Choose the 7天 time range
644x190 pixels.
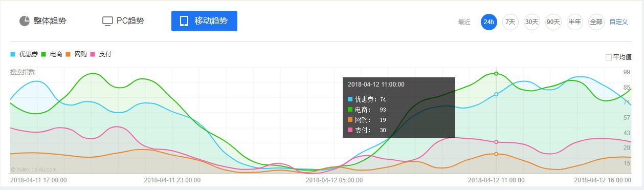[510, 22]
